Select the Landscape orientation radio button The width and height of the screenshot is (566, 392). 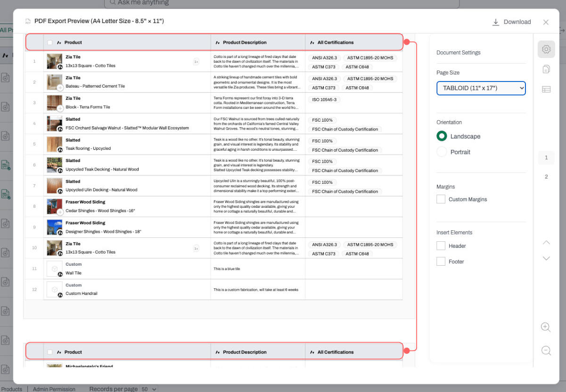click(x=442, y=136)
